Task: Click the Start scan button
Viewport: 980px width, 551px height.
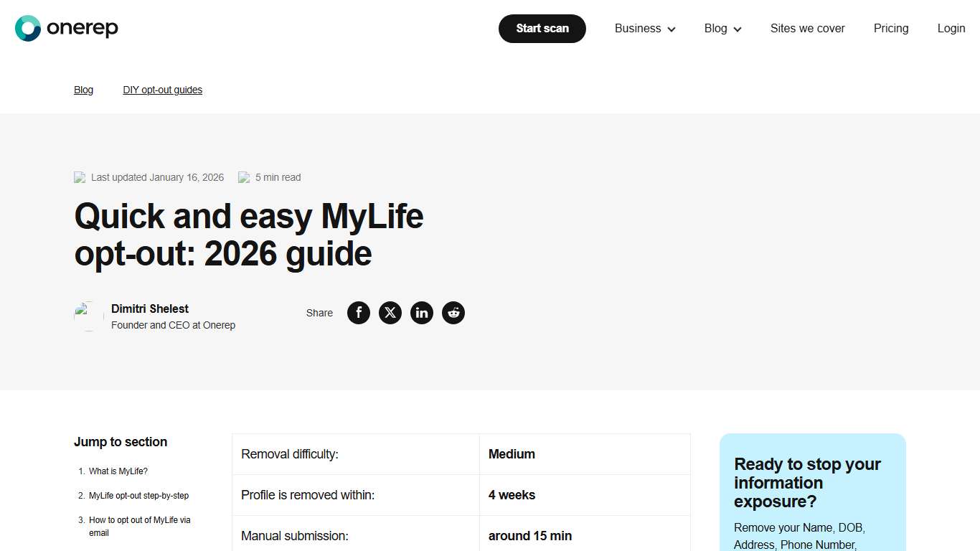Action: 542,29
